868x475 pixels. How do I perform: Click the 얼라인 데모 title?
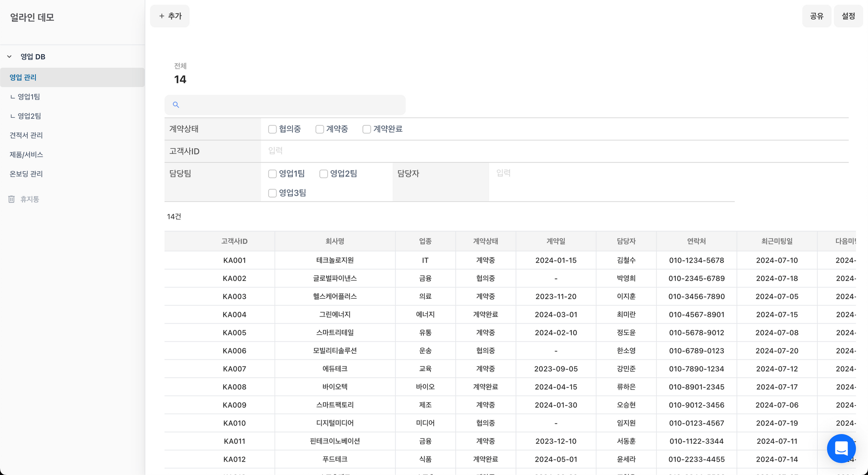(32, 17)
